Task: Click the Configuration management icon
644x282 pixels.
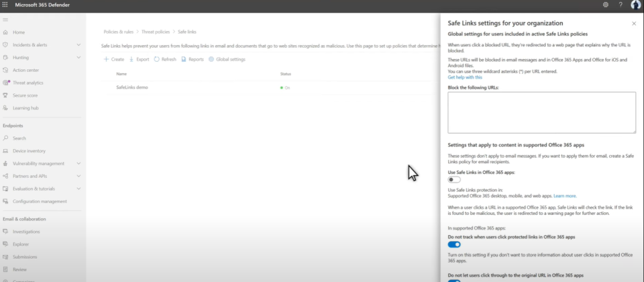Action: point(5,201)
